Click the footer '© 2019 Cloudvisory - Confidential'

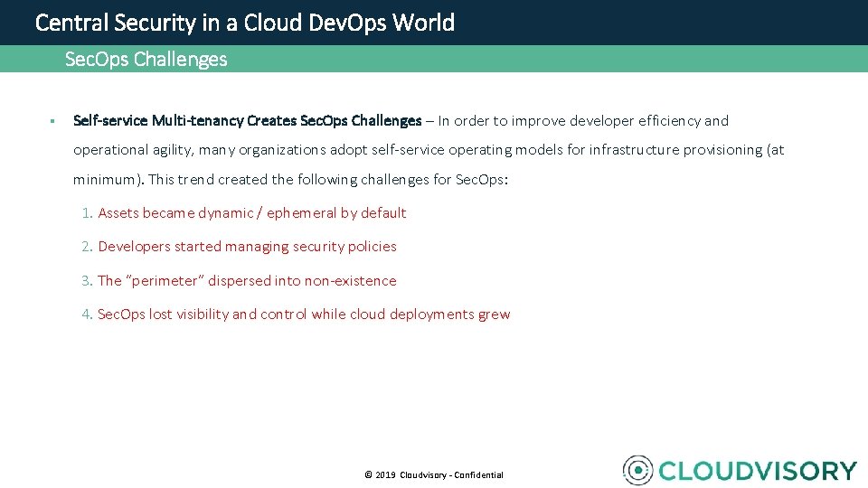434,474
